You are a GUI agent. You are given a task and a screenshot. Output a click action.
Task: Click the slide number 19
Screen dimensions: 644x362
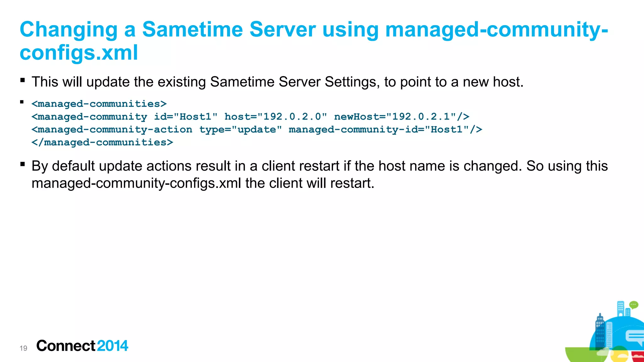[x=23, y=348]
